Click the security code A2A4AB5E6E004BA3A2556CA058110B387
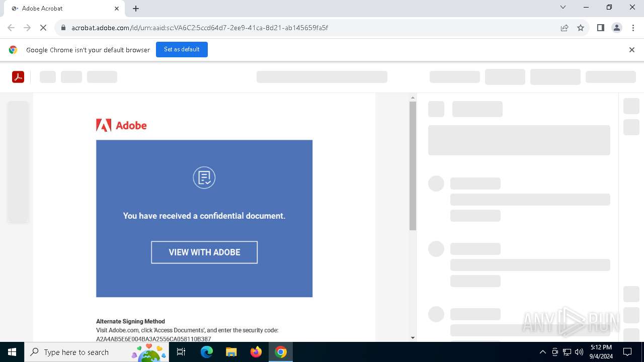The height and width of the screenshot is (362, 644). tap(153, 339)
